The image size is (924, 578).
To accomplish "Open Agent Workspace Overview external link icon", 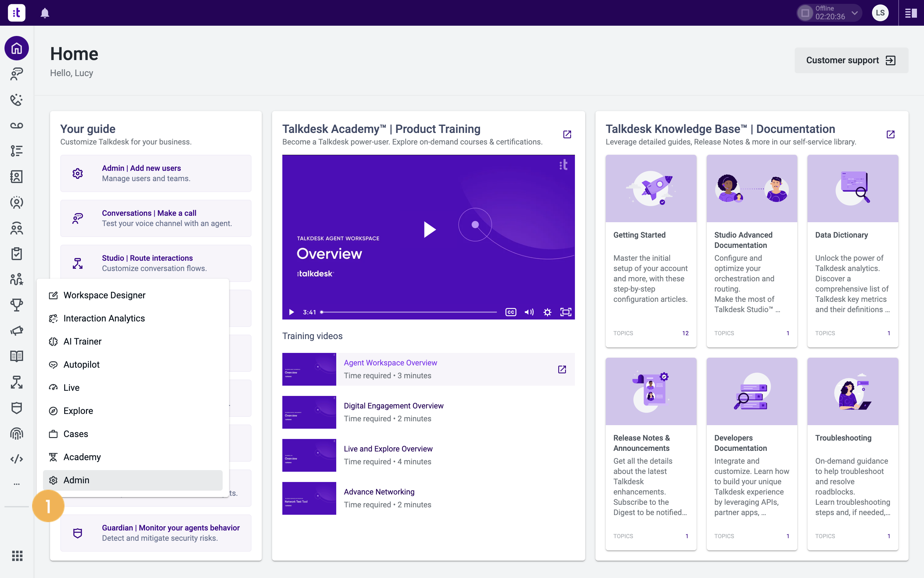I will pyautogui.click(x=562, y=369).
